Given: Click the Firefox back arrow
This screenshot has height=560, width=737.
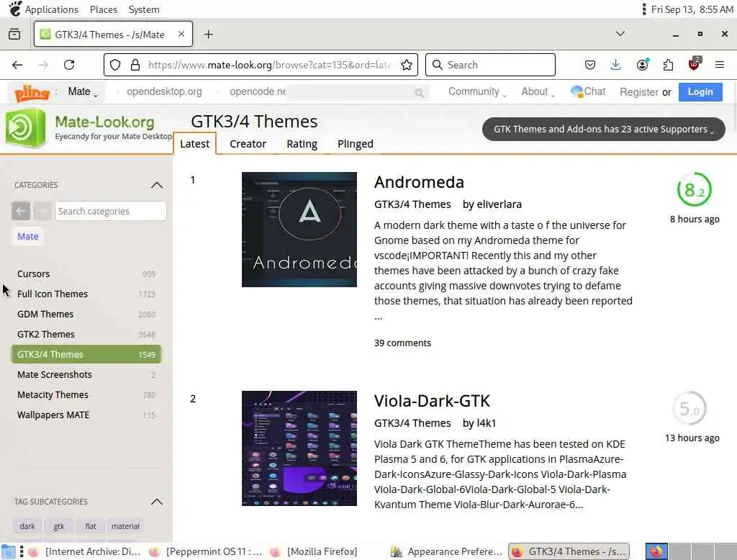Looking at the screenshot, I should 17,65.
